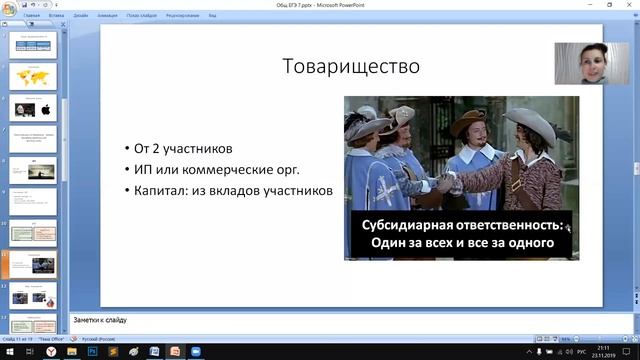The width and height of the screenshot is (640, 360).
Task: Open Microsoft Word from the taskbar
Action: pos(154,351)
